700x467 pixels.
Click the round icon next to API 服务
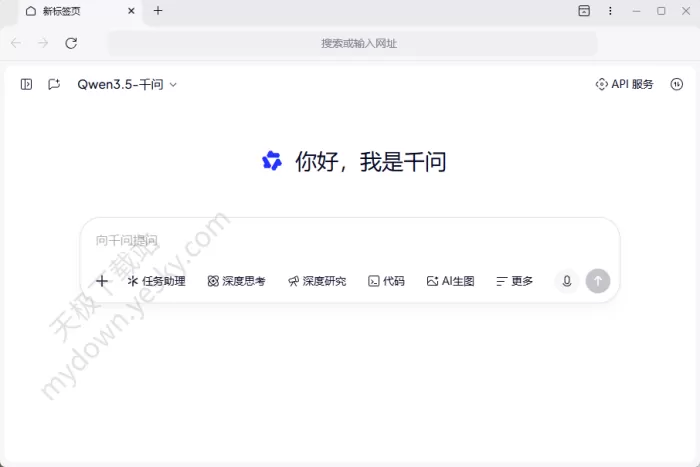[677, 84]
